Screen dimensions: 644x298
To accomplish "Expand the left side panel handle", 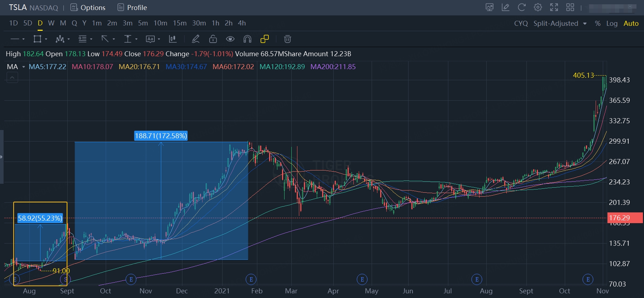I will [x=1, y=157].
